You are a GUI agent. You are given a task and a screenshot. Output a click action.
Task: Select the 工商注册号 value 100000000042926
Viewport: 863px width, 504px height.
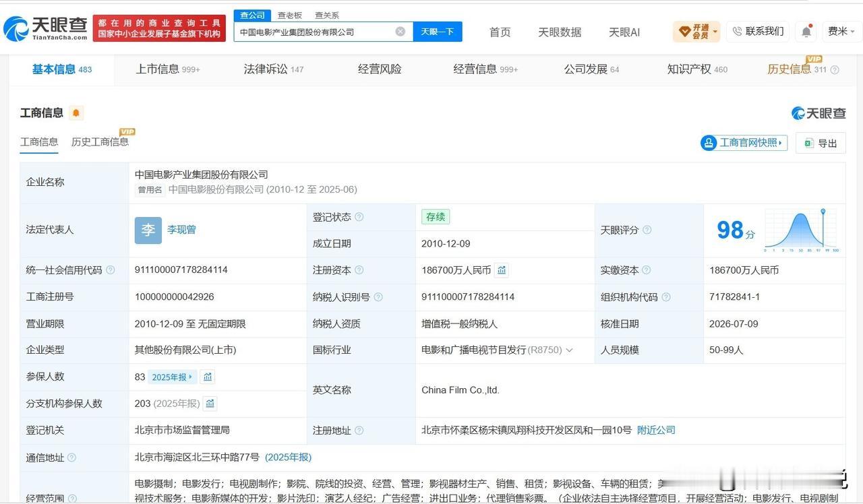click(x=175, y=296)
